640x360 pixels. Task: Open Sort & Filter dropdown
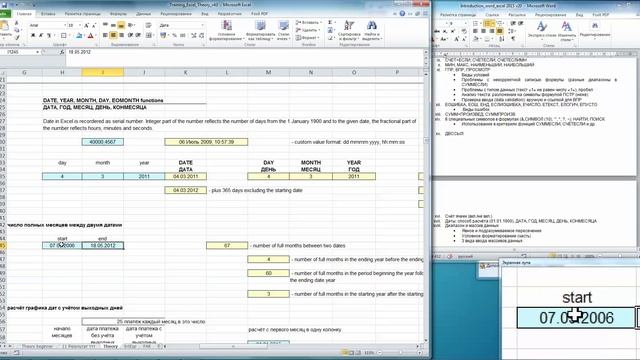[349, 31]
